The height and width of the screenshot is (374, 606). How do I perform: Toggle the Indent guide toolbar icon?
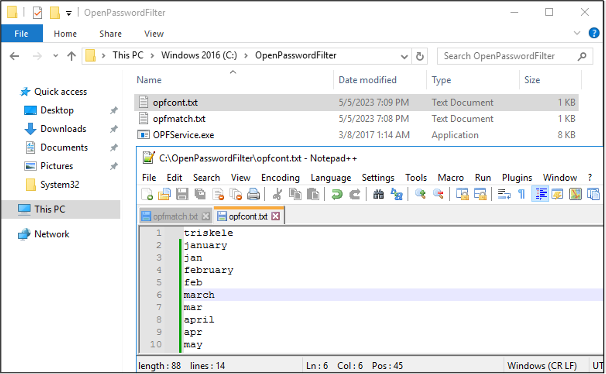(x=540, y=194)
